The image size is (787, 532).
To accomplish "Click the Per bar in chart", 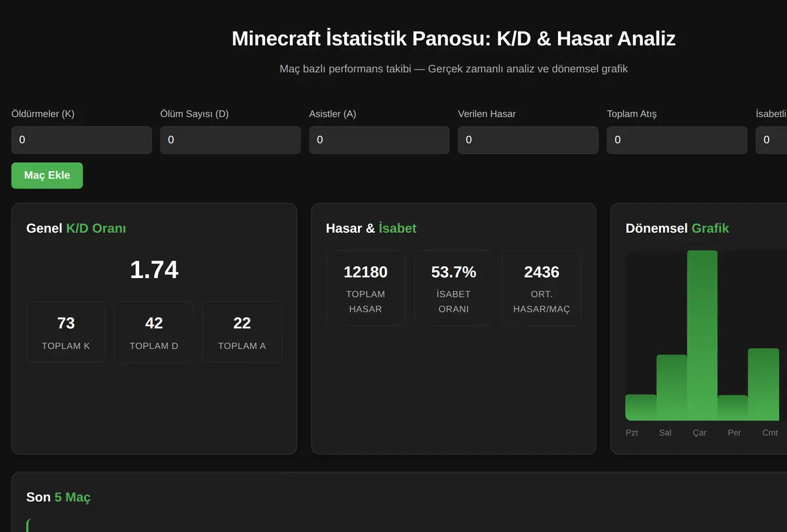I will pos(733,407).
